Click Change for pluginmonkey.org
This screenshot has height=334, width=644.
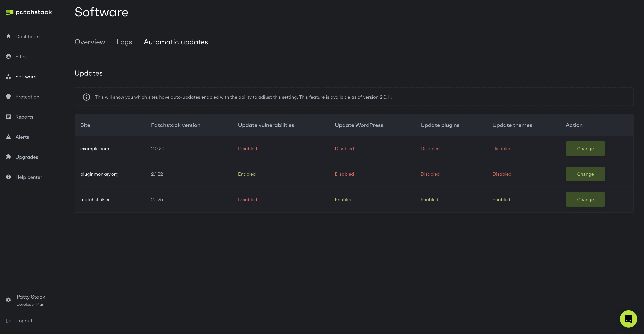click(585, 174)
